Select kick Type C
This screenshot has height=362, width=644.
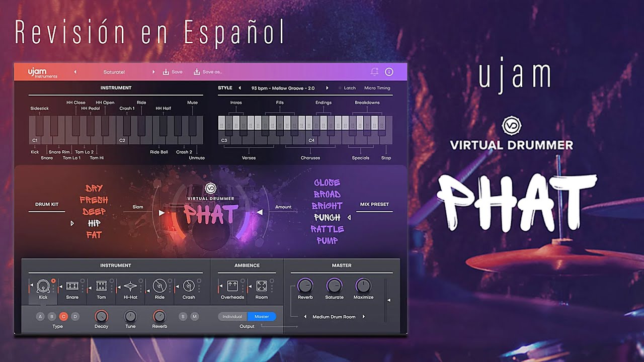[x=63, y=316]
